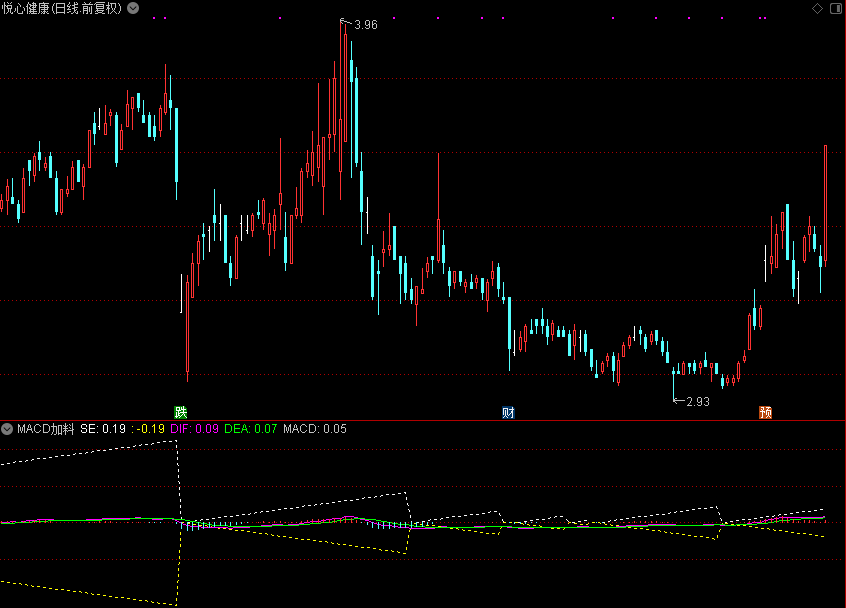
Task: Click the green 跌 event marker
Action: (x=180, y=412)
